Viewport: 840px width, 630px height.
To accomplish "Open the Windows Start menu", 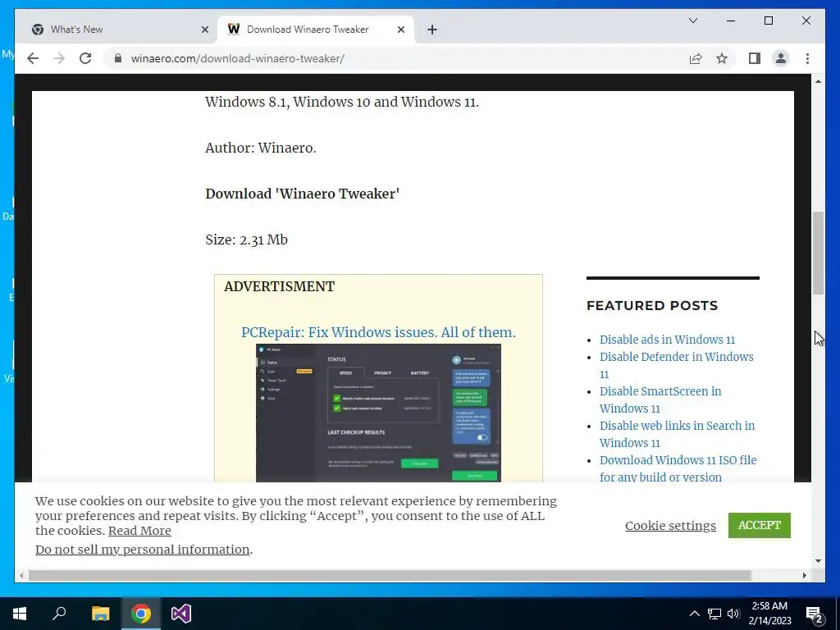I will 20,614.
